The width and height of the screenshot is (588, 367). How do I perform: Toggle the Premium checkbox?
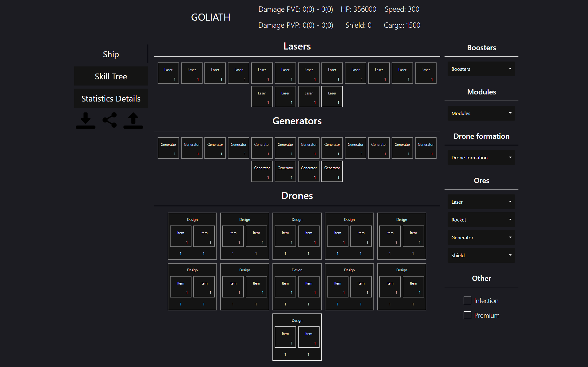[x=467, y=315]
